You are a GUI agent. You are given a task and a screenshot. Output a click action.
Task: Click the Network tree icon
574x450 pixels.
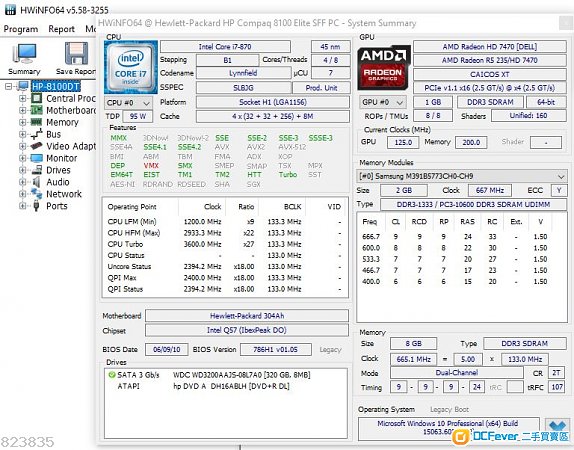pos(36,194)
